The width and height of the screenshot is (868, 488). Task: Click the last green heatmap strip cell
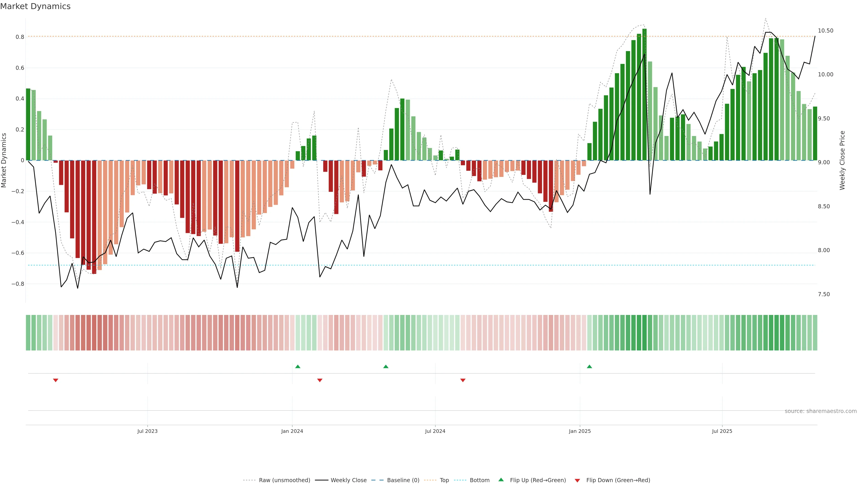tap(815, 333)
